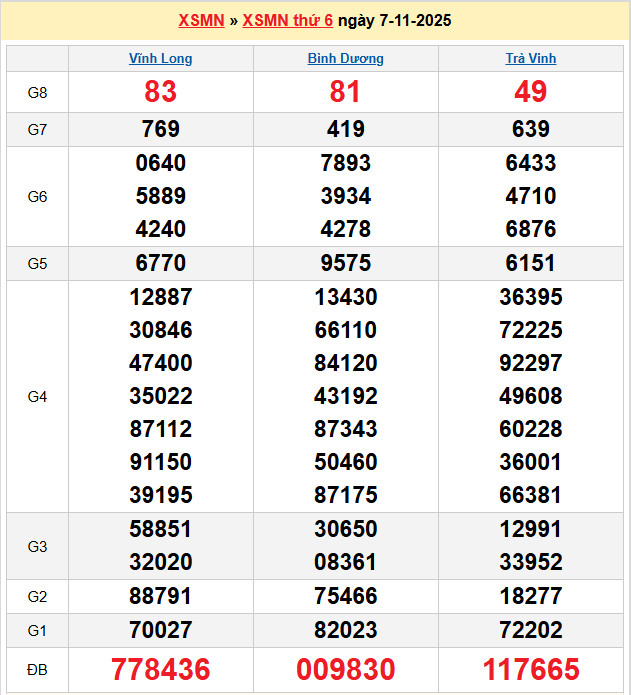Click the red G8 number 49

pyautogui.click(x=530, y=92)
